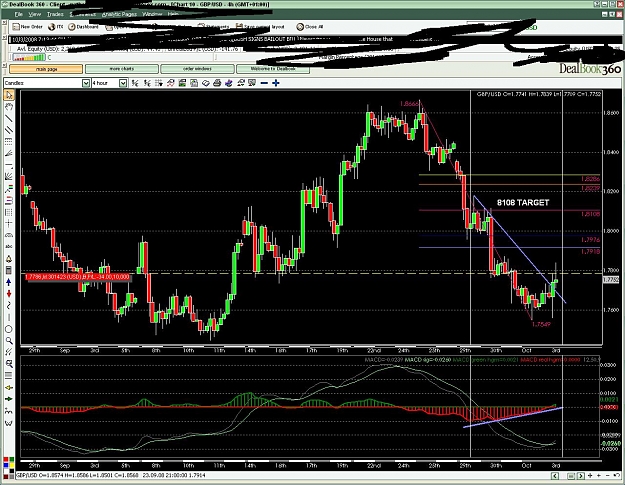Select the trend line drawing tool
625x485 pixels.
9,118
